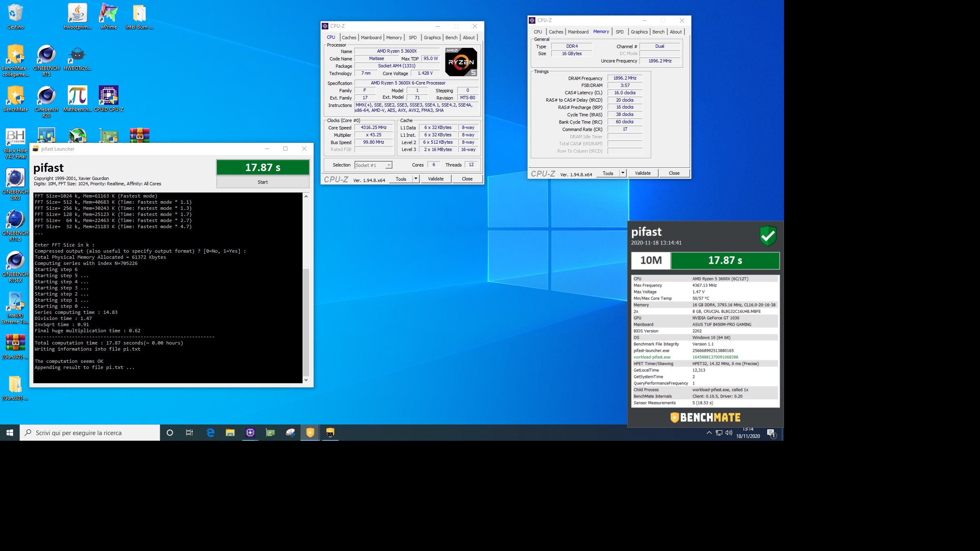
Task: Switch to CPU-Z taskbar icon
Action: [x=250, y=433]
